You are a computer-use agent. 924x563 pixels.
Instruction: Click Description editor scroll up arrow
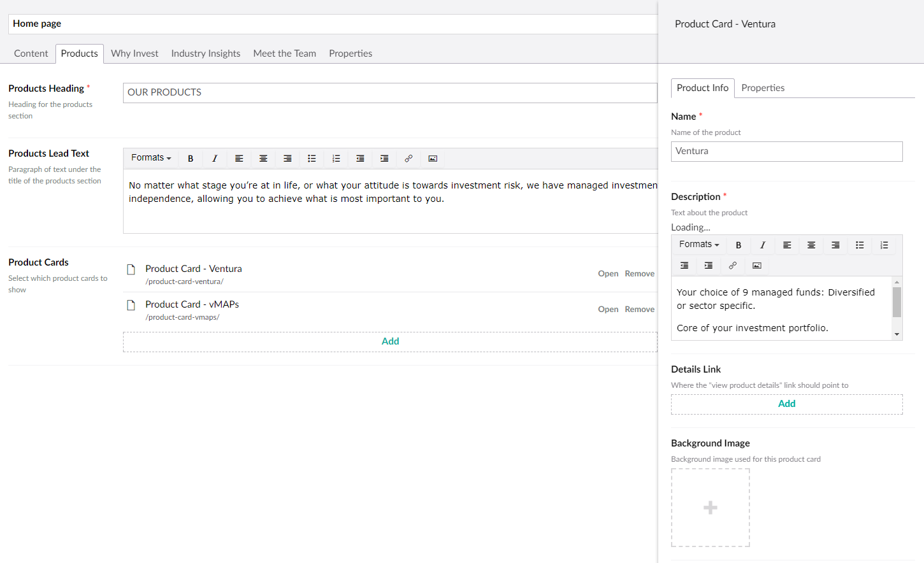pos(897,281)
